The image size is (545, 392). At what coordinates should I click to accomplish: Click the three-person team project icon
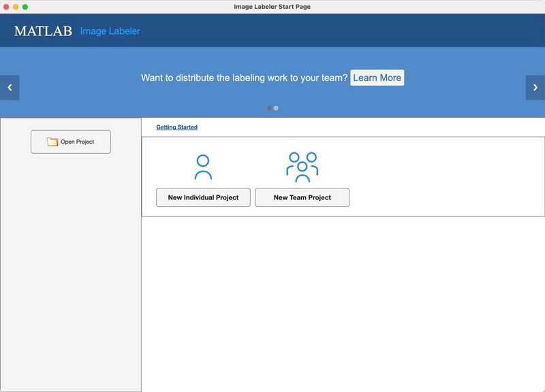click(302, 167)
